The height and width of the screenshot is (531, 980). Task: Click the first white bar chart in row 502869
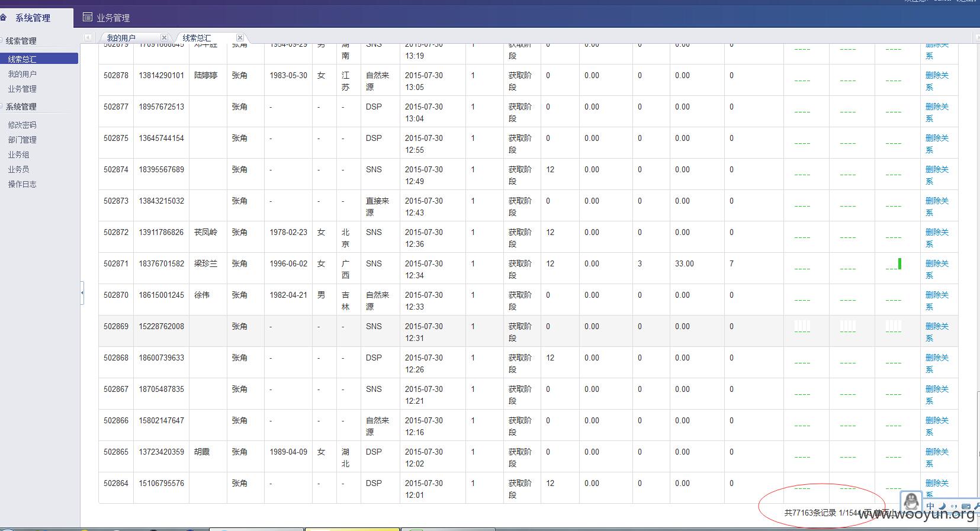(802, 326)
